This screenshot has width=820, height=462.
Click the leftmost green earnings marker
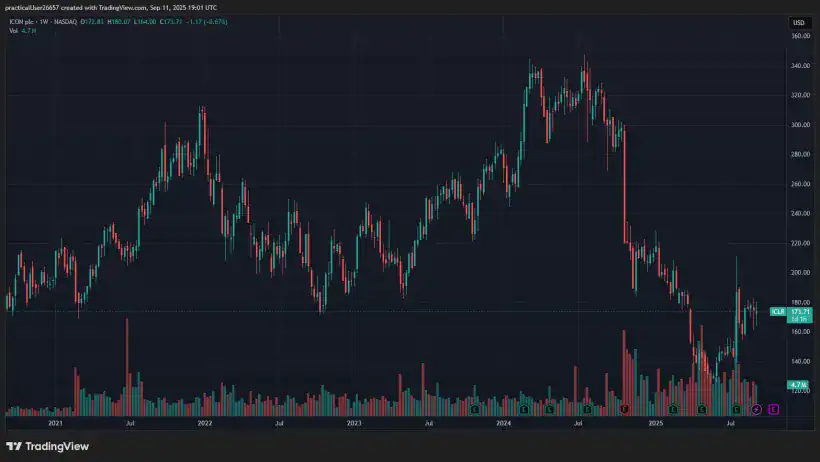pyautogui.click(x=474, y=409)
